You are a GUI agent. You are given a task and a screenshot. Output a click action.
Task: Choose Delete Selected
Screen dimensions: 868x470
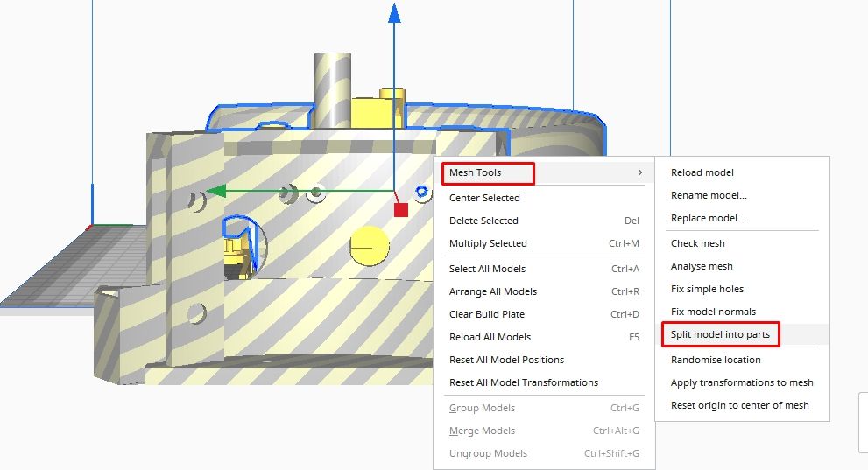pyautogui.click(x=544, y=221)
